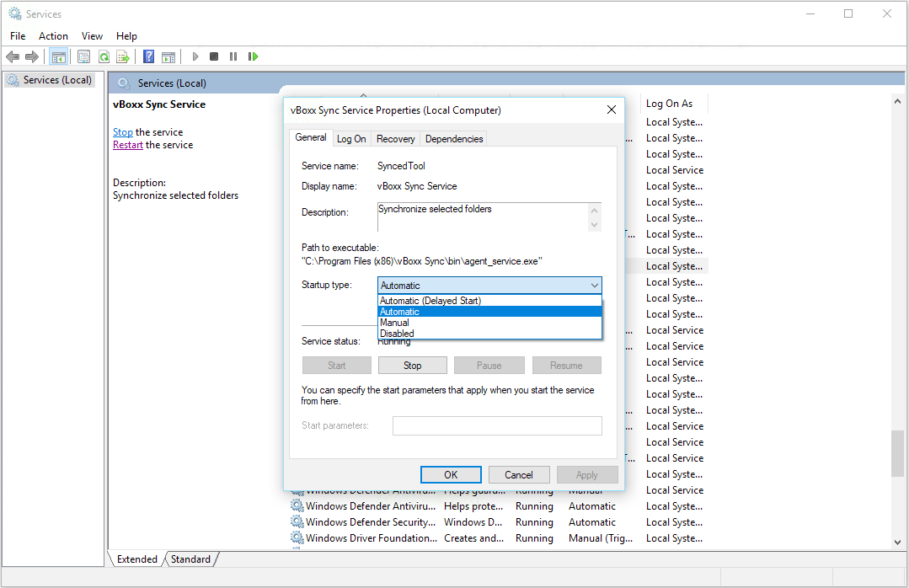Click the SyncedTool service name text

click(x=401, y=166)
